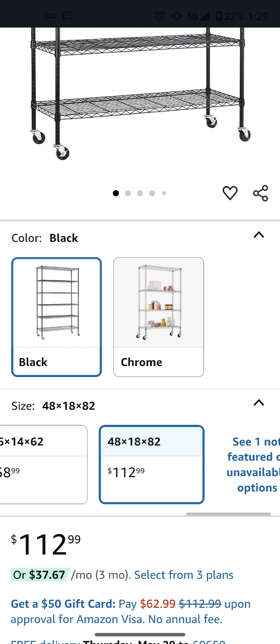
Task: Select the Black color option
Action: click(x=57, y=317)
